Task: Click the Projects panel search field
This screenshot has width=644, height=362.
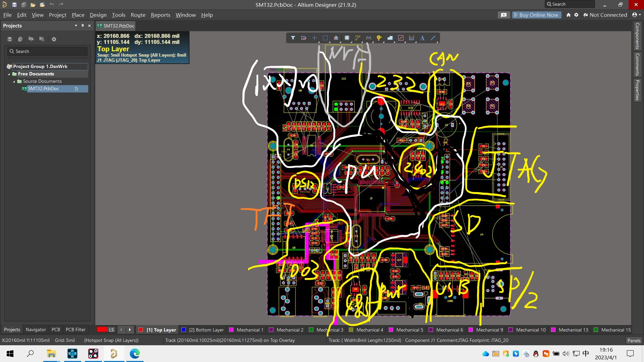Action: tap(47, 52)
